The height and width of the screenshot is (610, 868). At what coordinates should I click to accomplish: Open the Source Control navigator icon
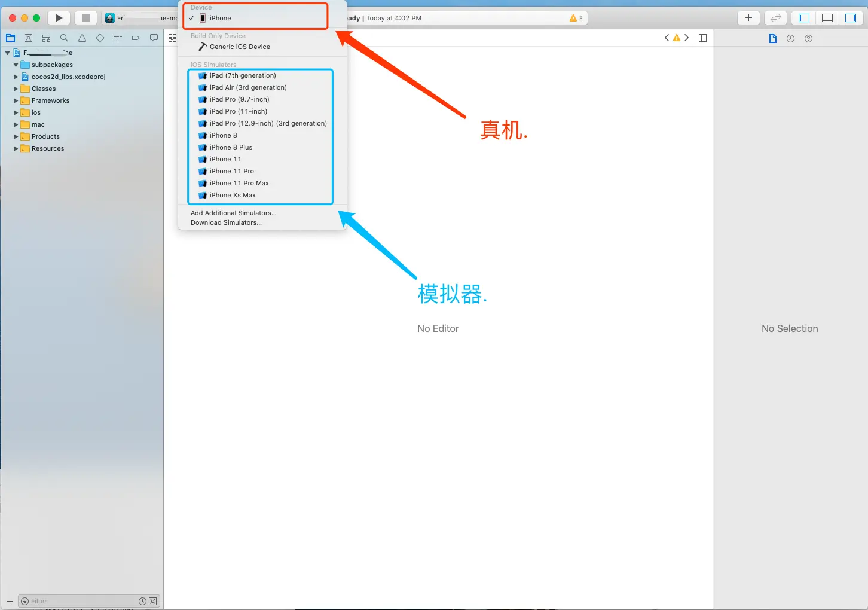28,38
